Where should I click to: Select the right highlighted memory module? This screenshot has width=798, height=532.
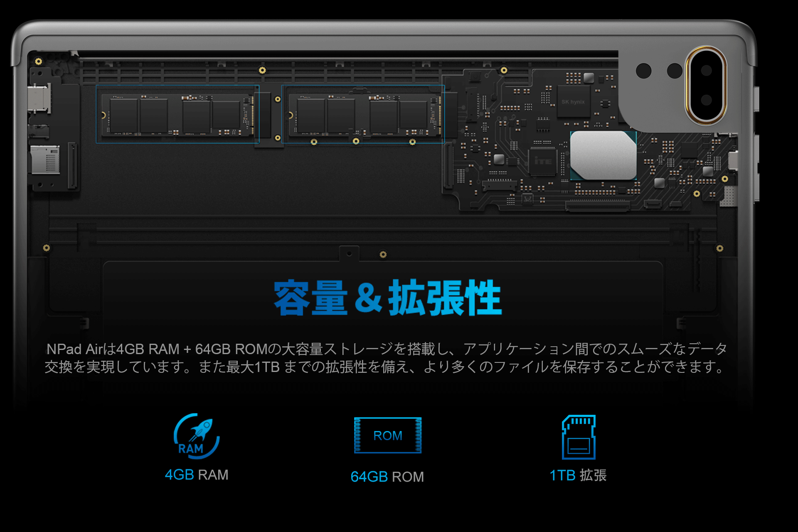(363, 114)
